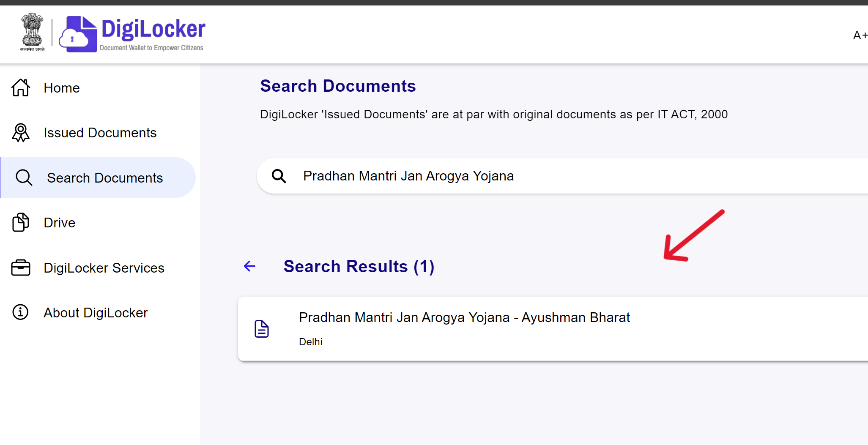868x445 pixels.
Task: Click the back arrow next to Search Results
Action: point(249,266)
